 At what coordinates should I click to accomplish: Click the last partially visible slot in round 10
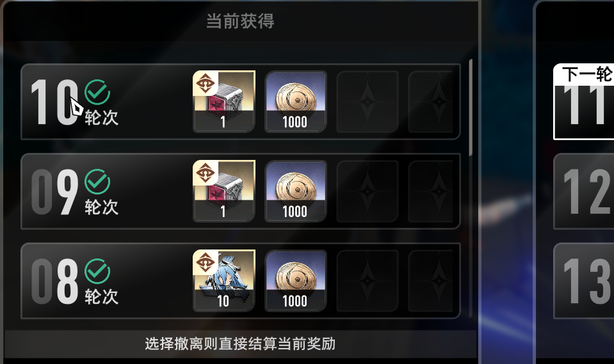point(431,101)
